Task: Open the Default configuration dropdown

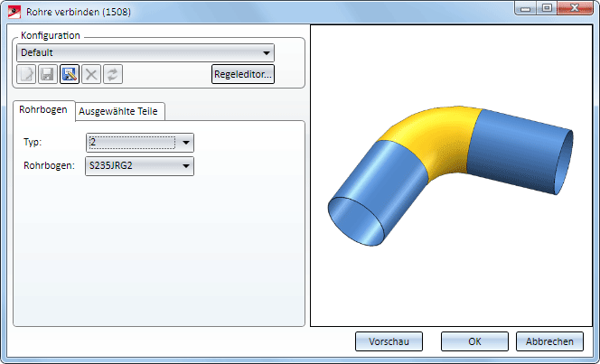Action: (145, 52)
